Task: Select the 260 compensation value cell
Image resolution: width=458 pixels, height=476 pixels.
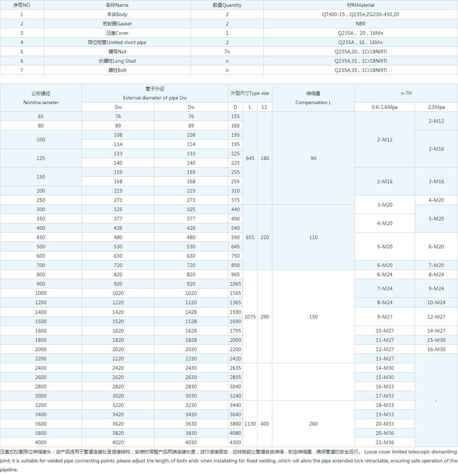Action: pos(313,424)
